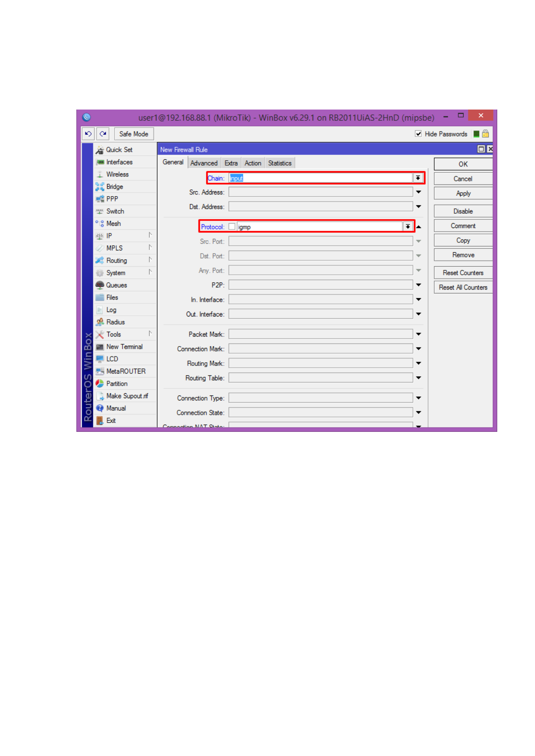The height and width of the screenshot is (756, 535).
Task: Maximize the New Firewall Rule window
Action: pyautogui.click(x=481, y=149)
